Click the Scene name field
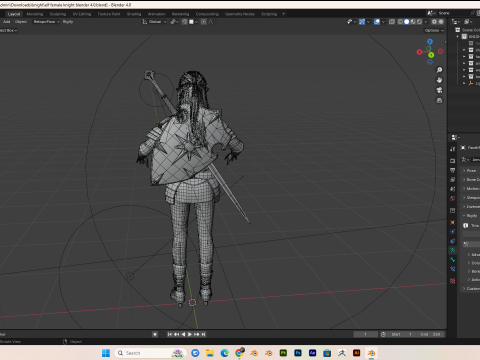Viewport: 480px width, 360px height. [x=453, y=13]
